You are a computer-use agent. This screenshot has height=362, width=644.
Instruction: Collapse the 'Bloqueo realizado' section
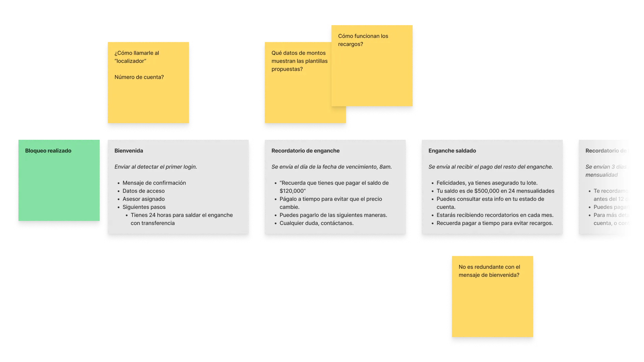coord(49,151)
